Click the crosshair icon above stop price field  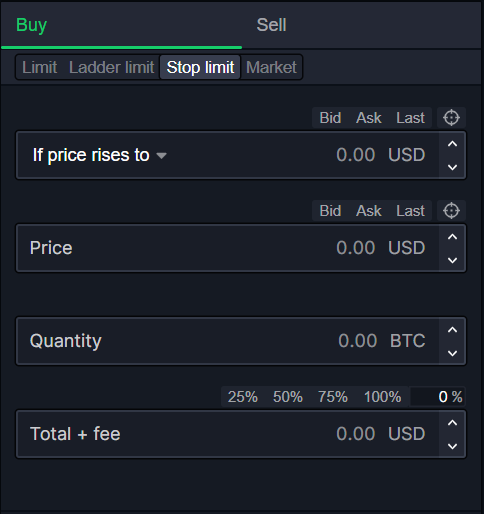click(451, 118)
